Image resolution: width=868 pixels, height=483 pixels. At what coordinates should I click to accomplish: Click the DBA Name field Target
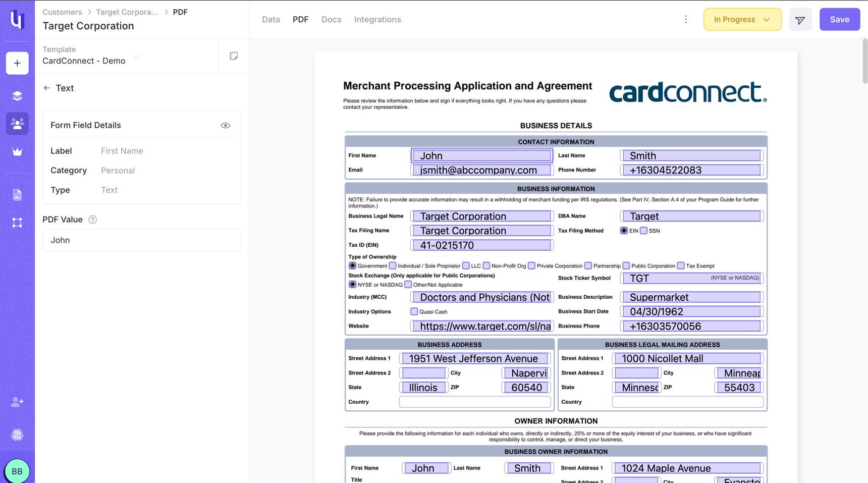tap(691, 216)
